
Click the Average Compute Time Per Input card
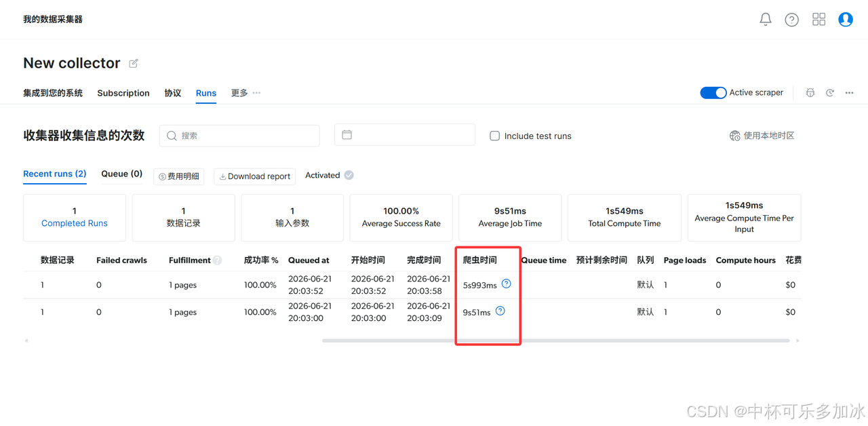(x=744, y=218)
